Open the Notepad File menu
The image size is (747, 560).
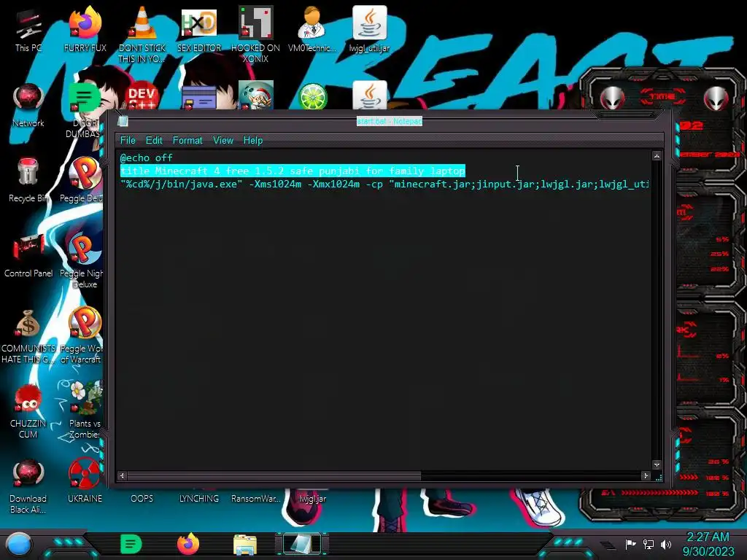coord(128,141)
